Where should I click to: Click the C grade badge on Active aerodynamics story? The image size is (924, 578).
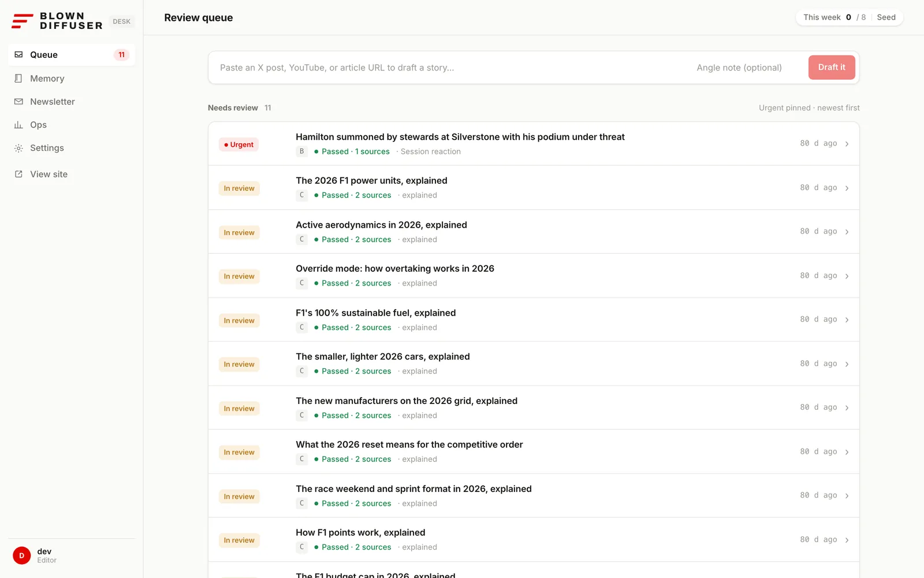click(x=301, y=239)
